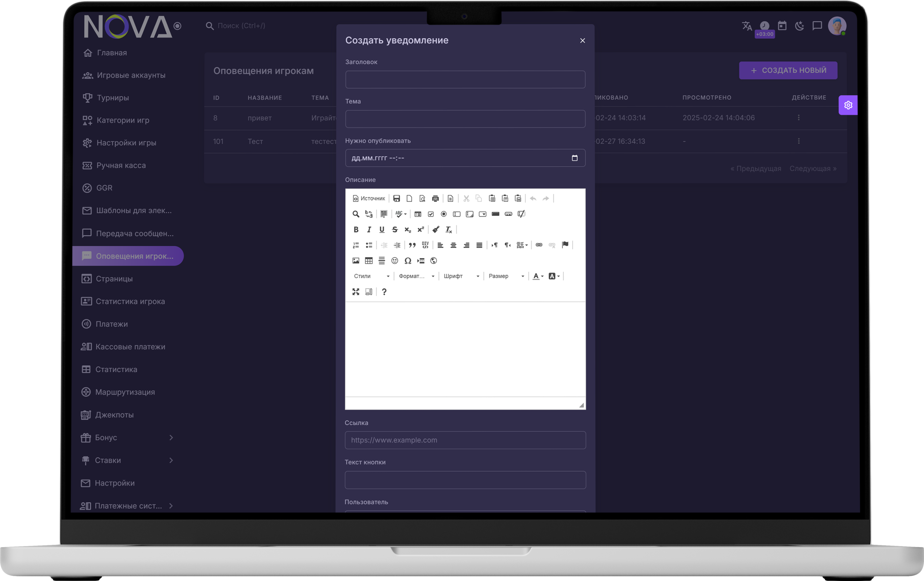Insert a checkbox form element

[x=431, y=214]
